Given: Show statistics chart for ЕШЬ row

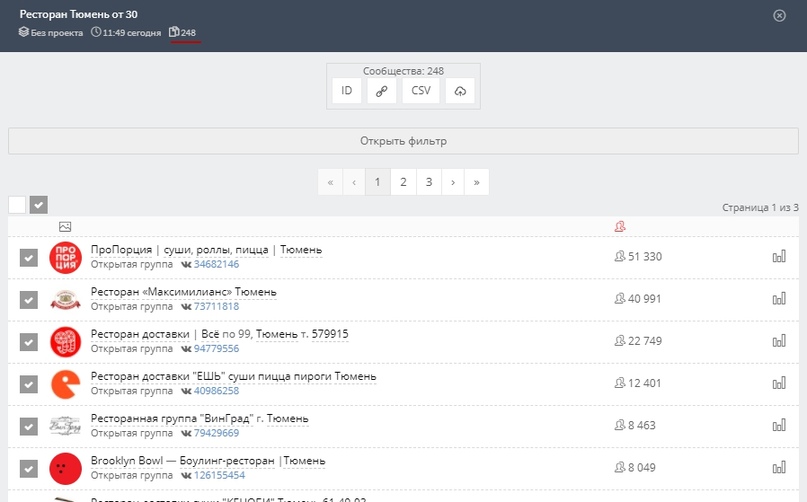Looking at the screenshot, I should (779, 383).
